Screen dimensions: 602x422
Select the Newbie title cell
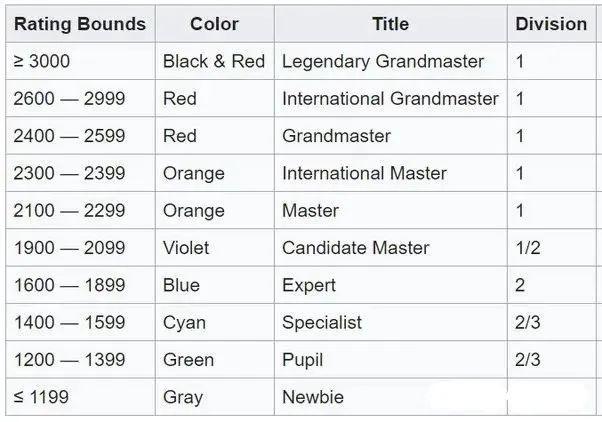[x=313, y=397]
